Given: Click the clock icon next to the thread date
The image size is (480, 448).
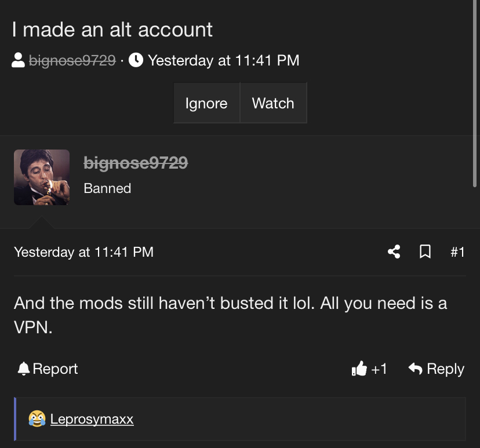Looking at the screenshot, I should [x=136, y=60].
